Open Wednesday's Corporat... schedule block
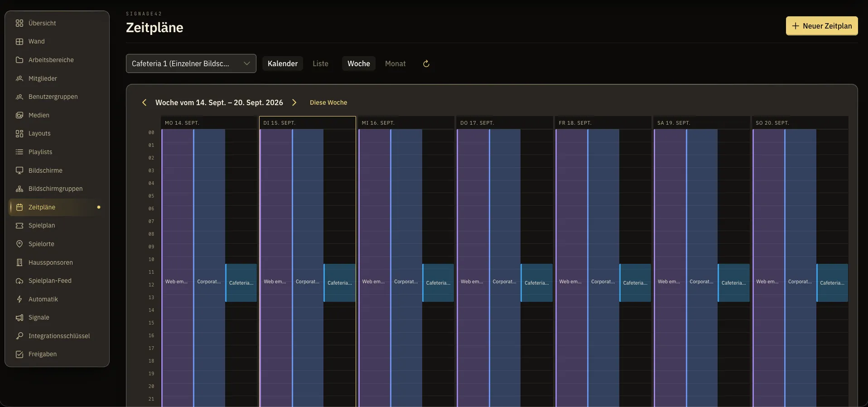The height and width of the screenshot is (407, 868). 406,268
